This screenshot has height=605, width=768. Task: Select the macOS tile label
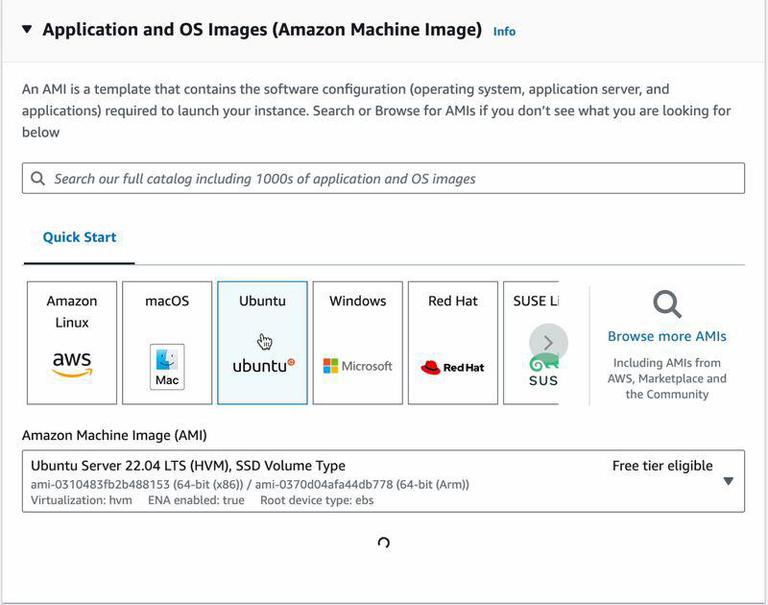pos(167,301)
